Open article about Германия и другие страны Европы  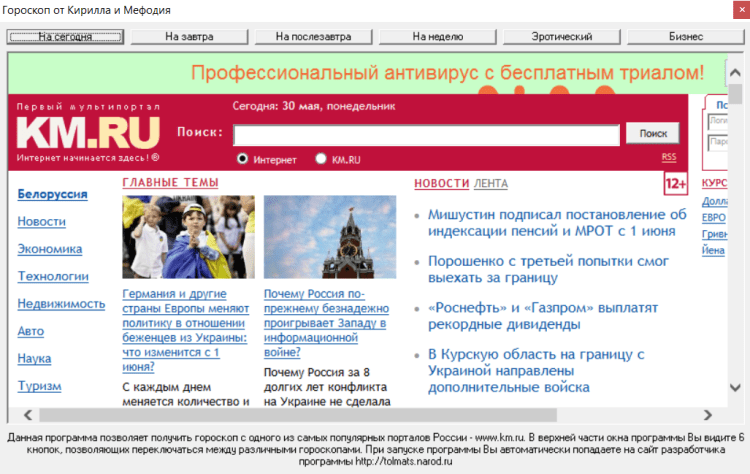point(186,330)
